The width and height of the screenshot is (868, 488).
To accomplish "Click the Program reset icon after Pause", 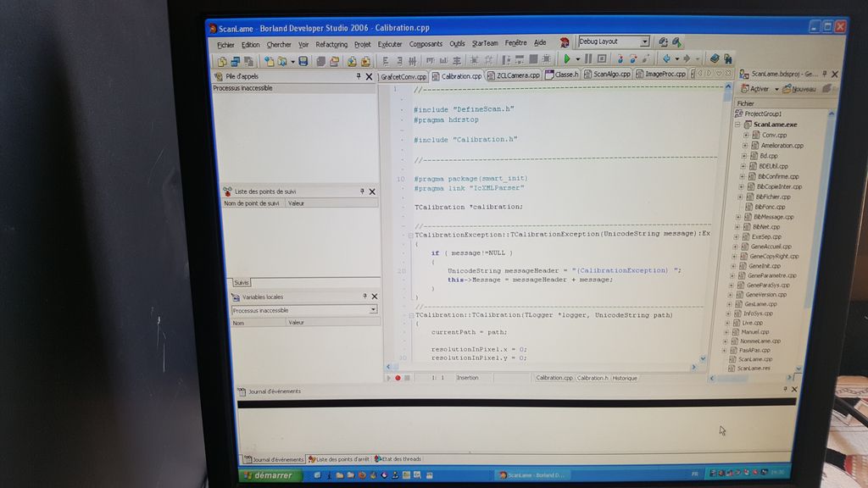I will click(602, 58).
